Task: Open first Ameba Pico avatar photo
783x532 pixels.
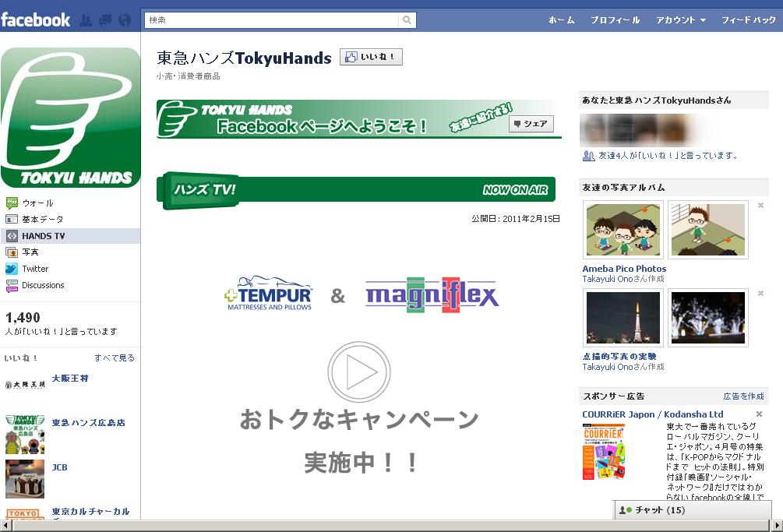Action: [623, 230]
